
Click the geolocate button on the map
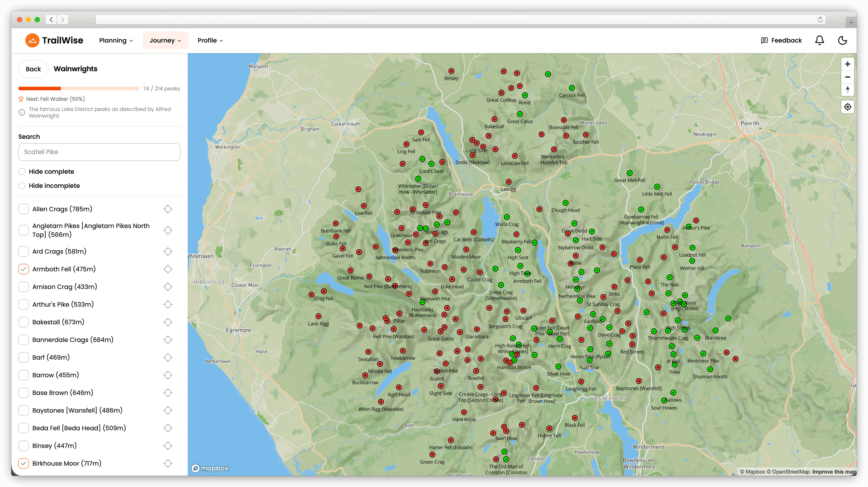point(847,107)
